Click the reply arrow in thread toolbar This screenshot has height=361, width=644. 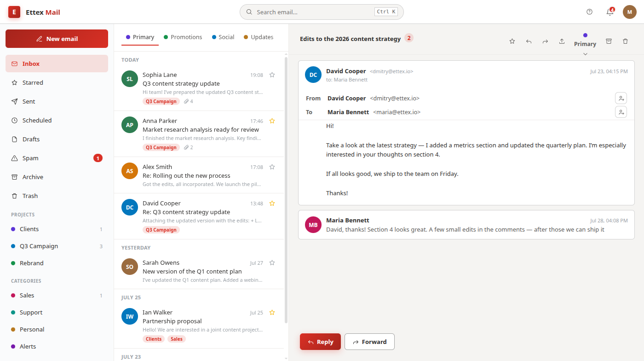[529, 41]
